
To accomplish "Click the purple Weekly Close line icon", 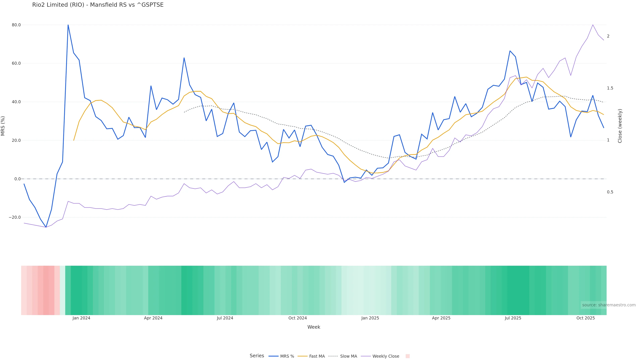I will point(366,356).
